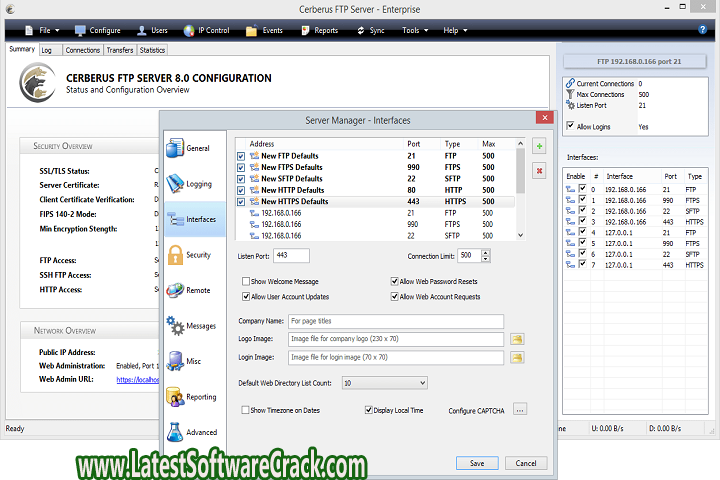Uncheck Display Local Time option
720x480 pixels.
point(369,410)
